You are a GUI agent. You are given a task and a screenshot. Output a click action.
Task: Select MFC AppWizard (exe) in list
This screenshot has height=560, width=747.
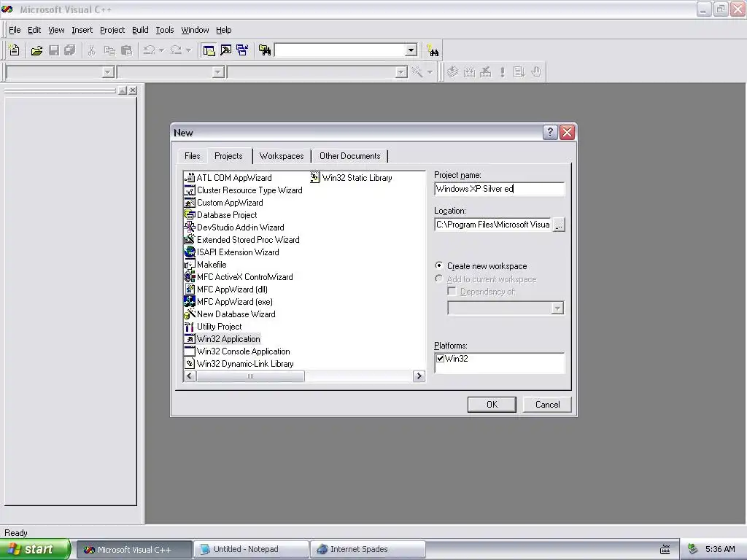[228, 302]
